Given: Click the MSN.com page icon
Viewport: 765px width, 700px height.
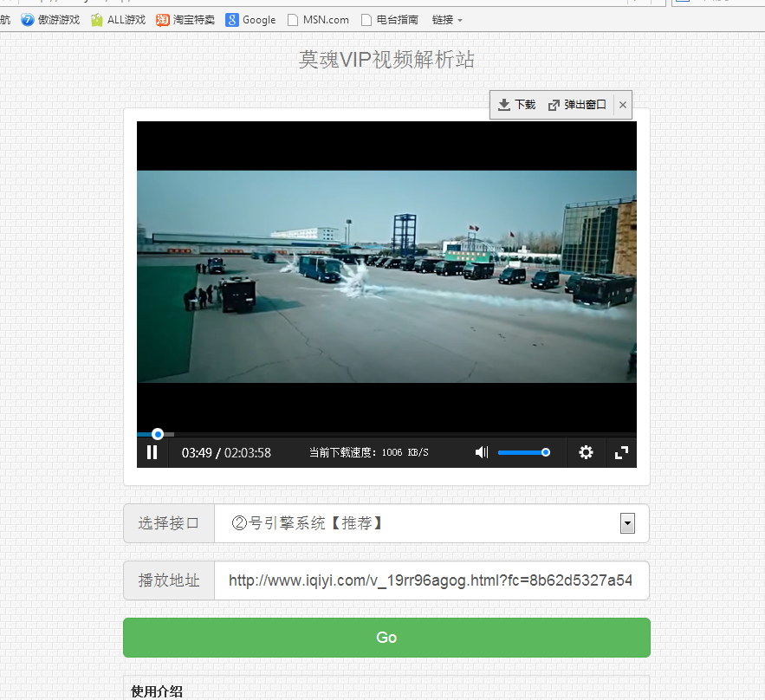Looking at the screenshot, I should point(293,20).
